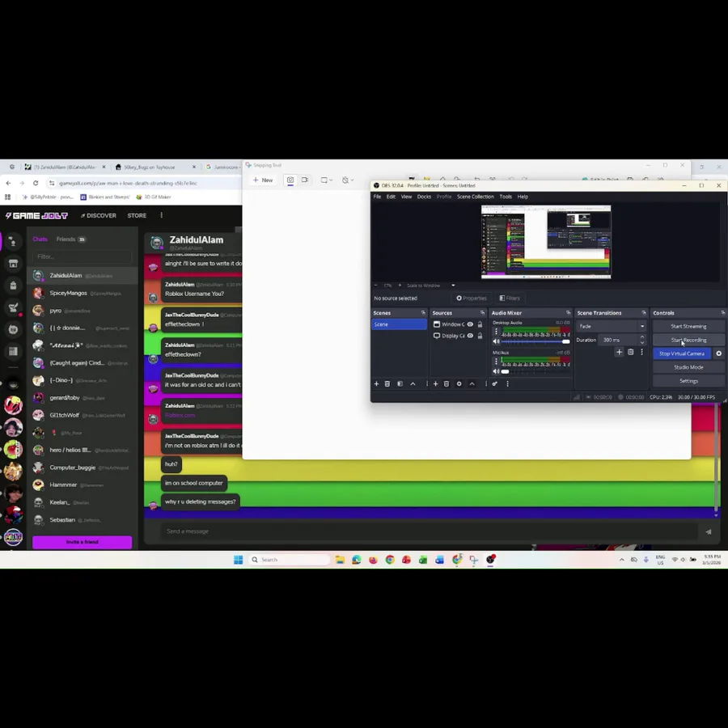
Task: Switch to Friends tab in Game Jolt
Action: 70,239
